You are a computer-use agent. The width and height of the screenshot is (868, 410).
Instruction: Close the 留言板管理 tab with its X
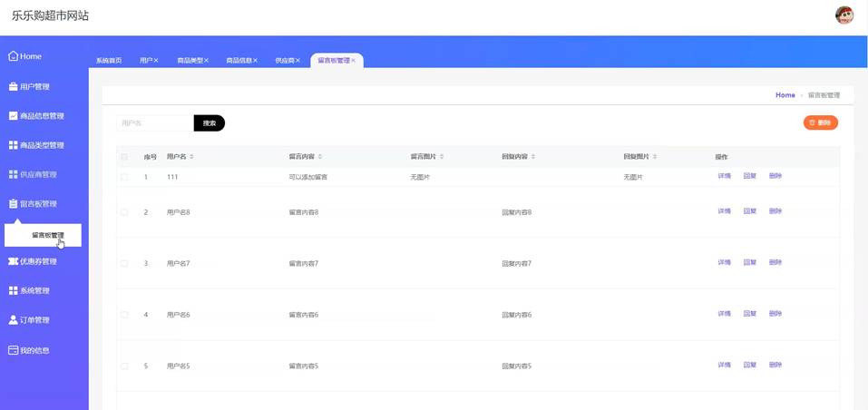(x=353, y=60)
